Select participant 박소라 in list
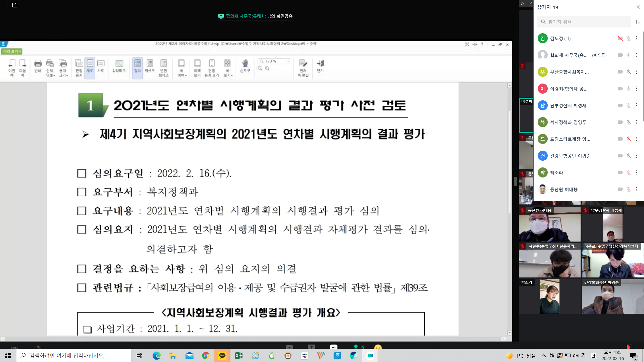644x362 pixels. coord(589,172)
